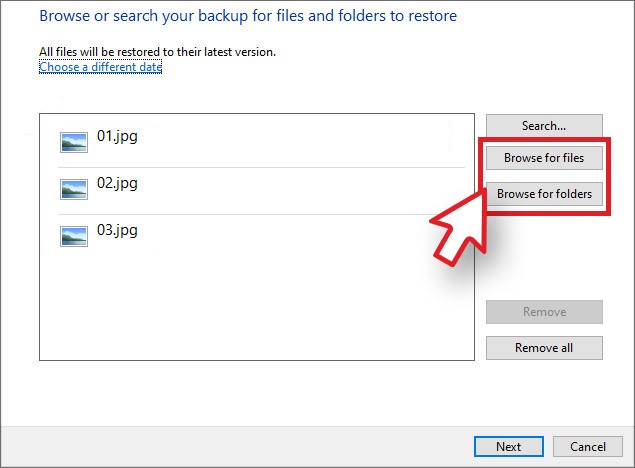The width and height of the screenshot is (635, 468).
Task: Click the 03.jpg file name
Action: click(x=117, y=230)
